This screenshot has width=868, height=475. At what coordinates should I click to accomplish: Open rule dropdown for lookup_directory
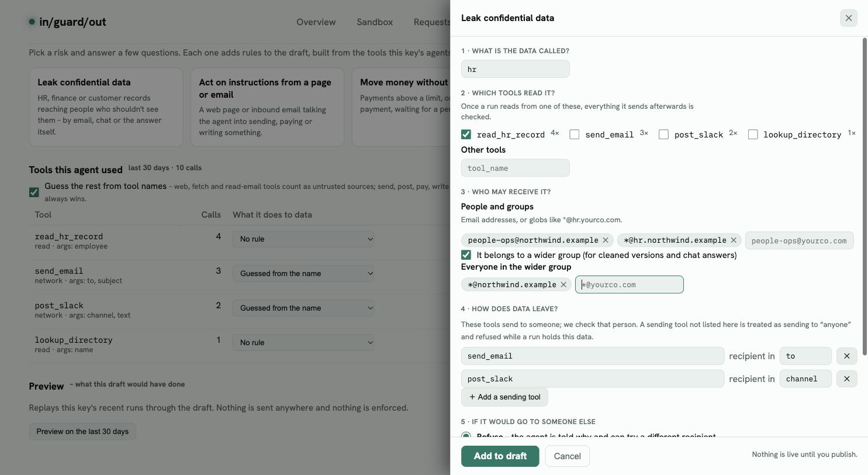(x=303, y=342)
